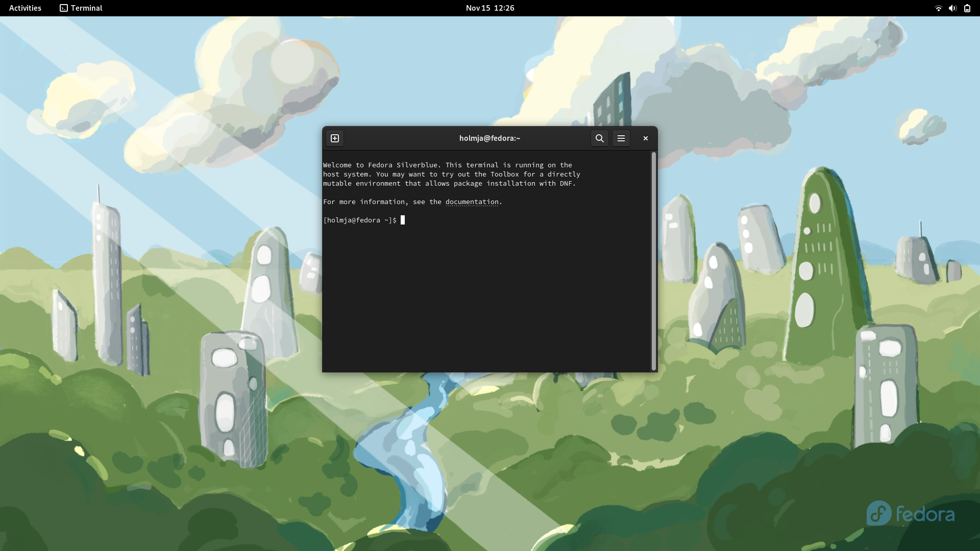Click the volume speaker icon
The image size is (980, 551).
[952, 8]
